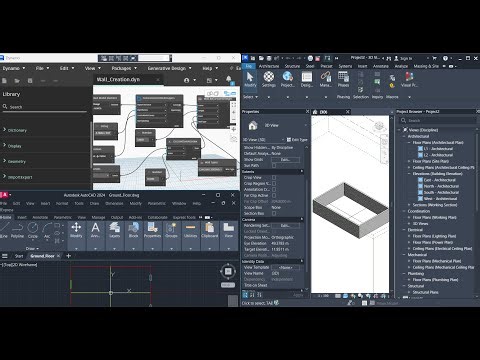Viewport: 480px width, 360px height.
Task: Click the Project Browser search field
Action: tap(438, 121)
